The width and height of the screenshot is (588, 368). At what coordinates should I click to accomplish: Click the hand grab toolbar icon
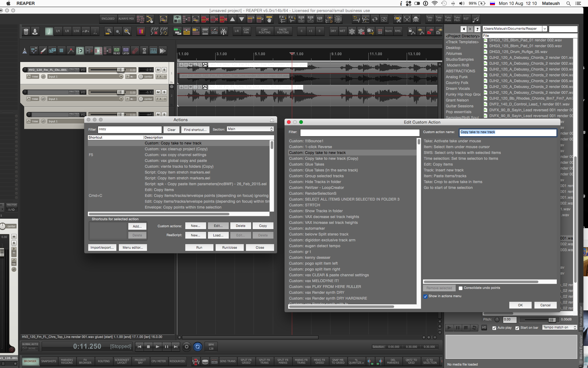tap(269, 19)
